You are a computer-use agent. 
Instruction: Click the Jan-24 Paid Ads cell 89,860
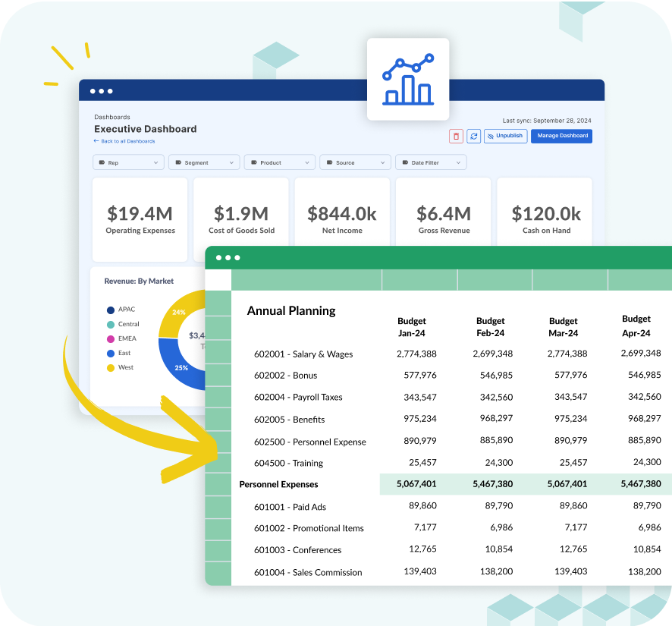pyautogui.click(x=422, y=506)
